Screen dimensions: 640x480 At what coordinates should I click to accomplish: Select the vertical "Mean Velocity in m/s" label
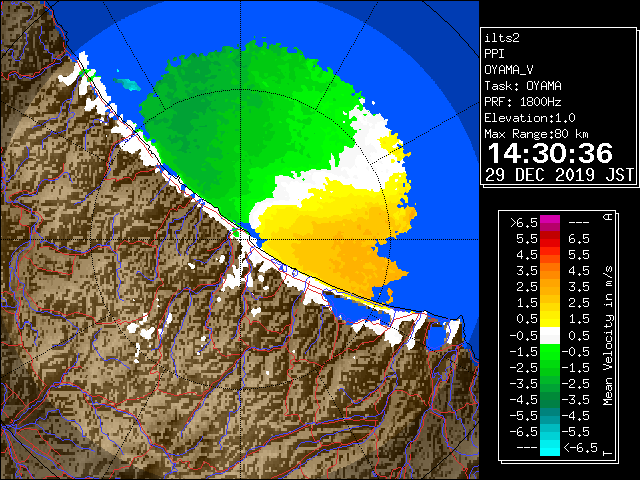608,335
